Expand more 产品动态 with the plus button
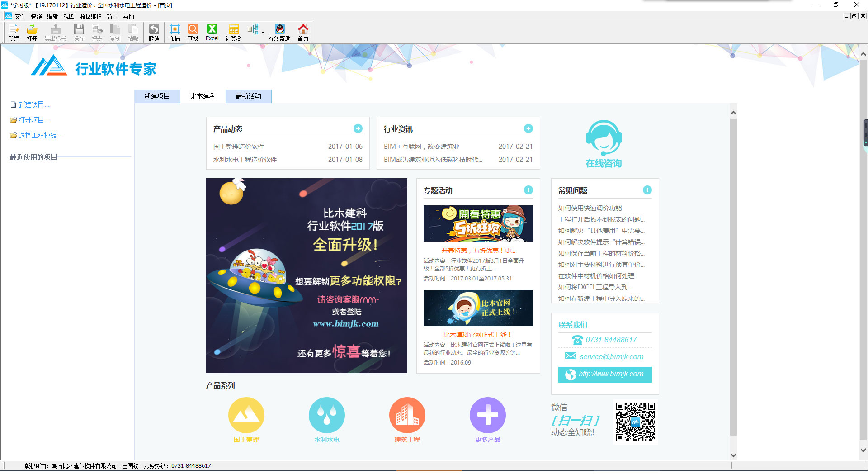Image resolution: width=868 pixels, height=474 pixels. [358, 128]
